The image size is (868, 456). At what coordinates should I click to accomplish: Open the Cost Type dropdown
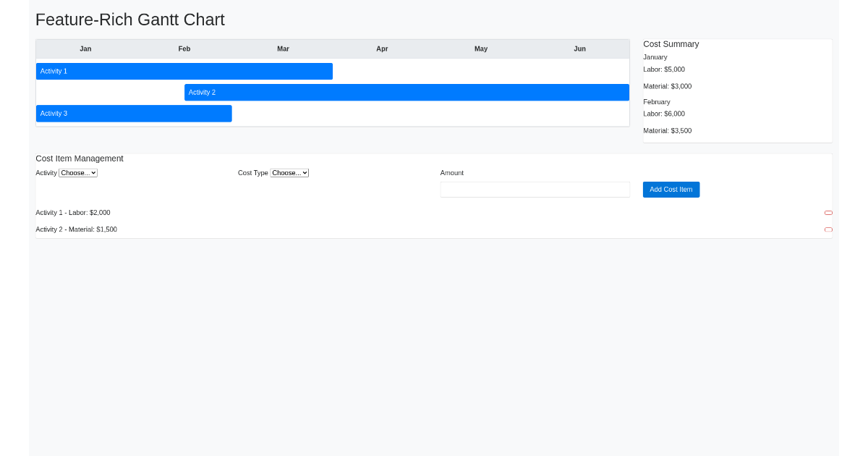(289, 172)
